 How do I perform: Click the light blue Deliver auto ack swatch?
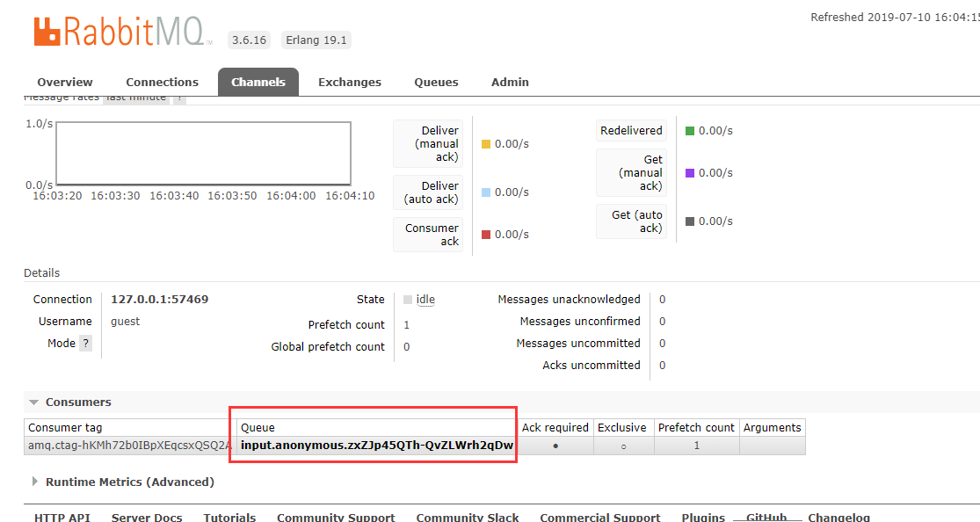coord(486,192)
